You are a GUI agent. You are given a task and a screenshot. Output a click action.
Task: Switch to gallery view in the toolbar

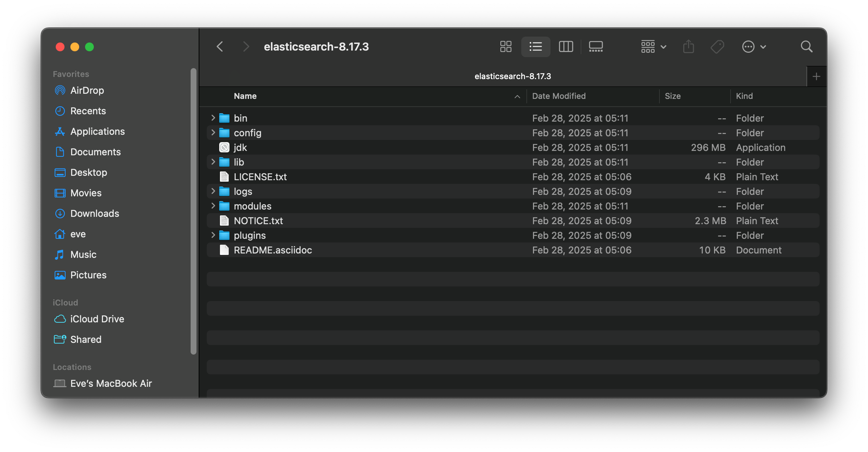coord(596,47)
